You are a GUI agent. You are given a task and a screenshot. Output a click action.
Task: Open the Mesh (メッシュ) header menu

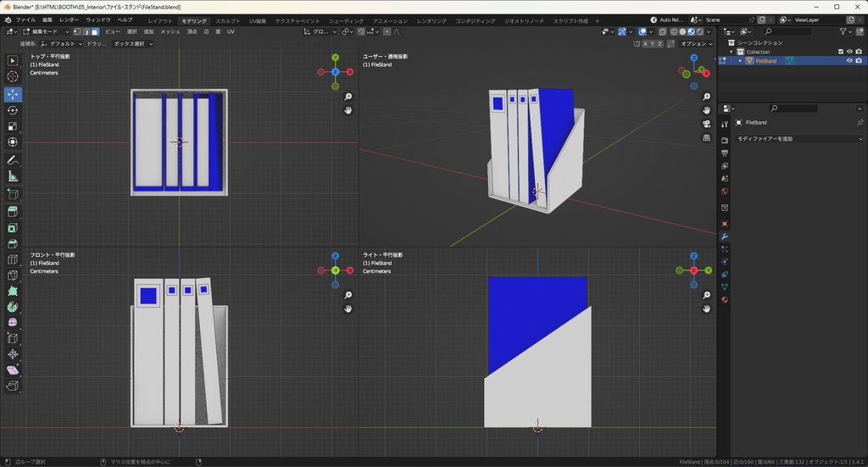[170, 31]
